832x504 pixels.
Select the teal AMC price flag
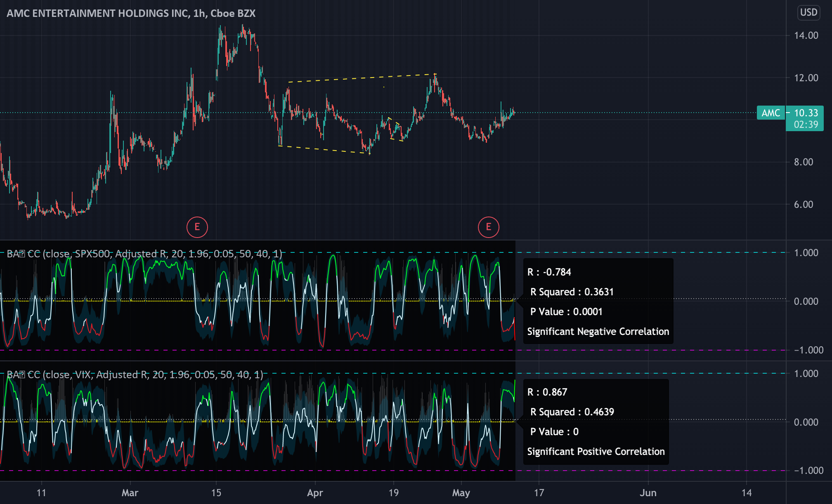(770, 113)
